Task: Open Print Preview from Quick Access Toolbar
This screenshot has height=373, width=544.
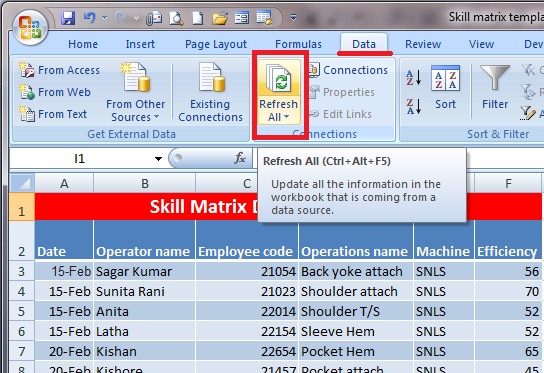Action: pyautogui.click(x=176, y=18)
